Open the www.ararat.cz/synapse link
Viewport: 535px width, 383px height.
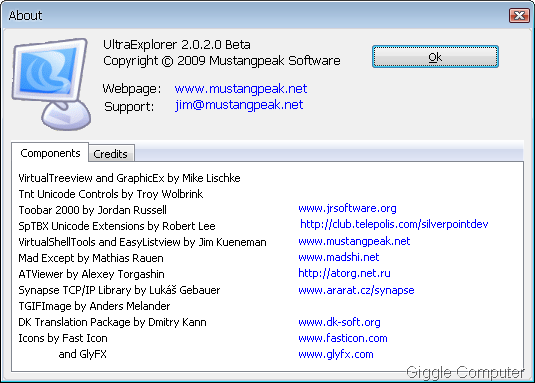(356, 290)
